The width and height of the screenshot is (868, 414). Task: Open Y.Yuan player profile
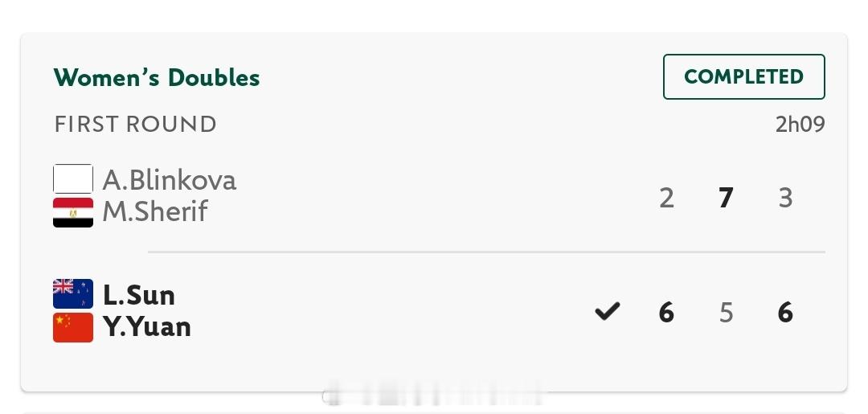pyautogui.click(x=147, y=328)
